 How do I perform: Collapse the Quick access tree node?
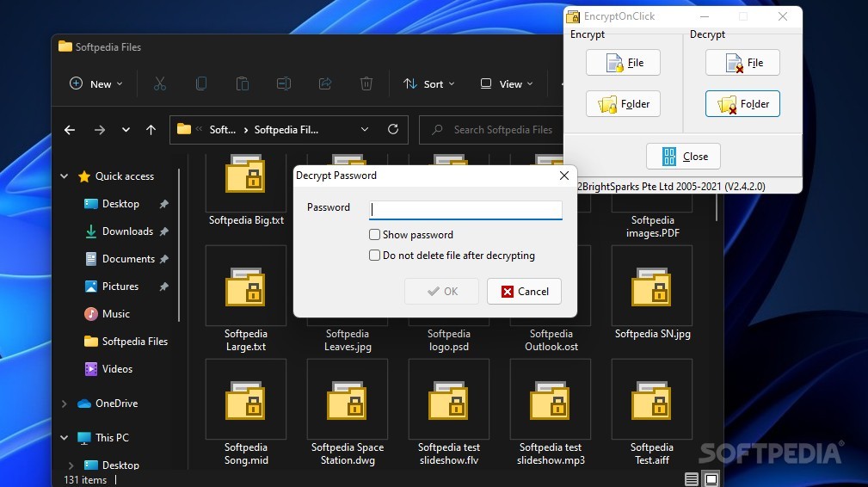click(65, 176)
